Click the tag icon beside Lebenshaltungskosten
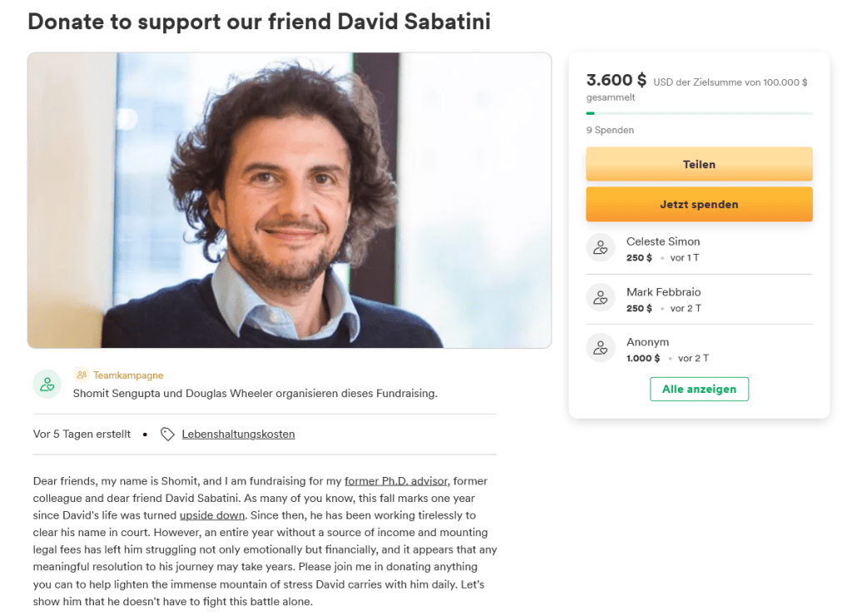The image size is (852, 616). (167, 434)
